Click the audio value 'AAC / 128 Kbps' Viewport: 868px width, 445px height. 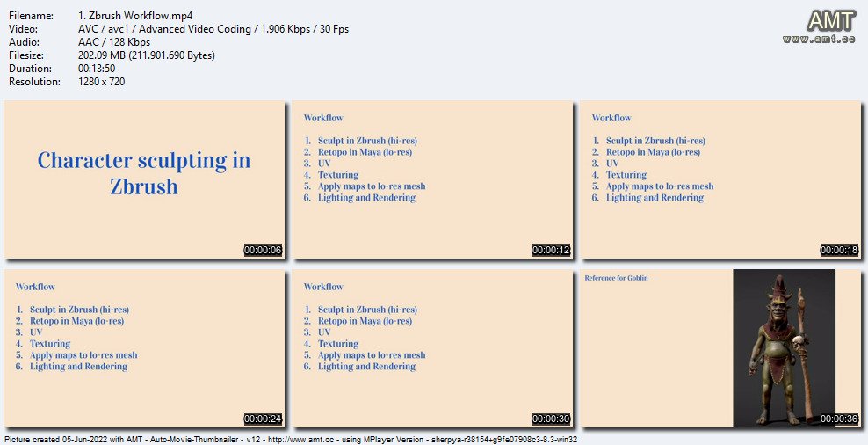click(x=114, y=42)
